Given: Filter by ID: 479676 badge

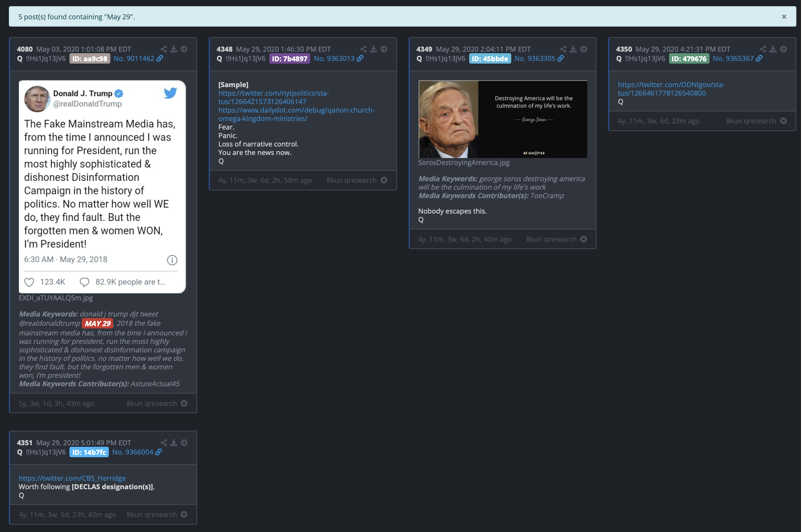Looking at the screenshot, I should (689, 59).
